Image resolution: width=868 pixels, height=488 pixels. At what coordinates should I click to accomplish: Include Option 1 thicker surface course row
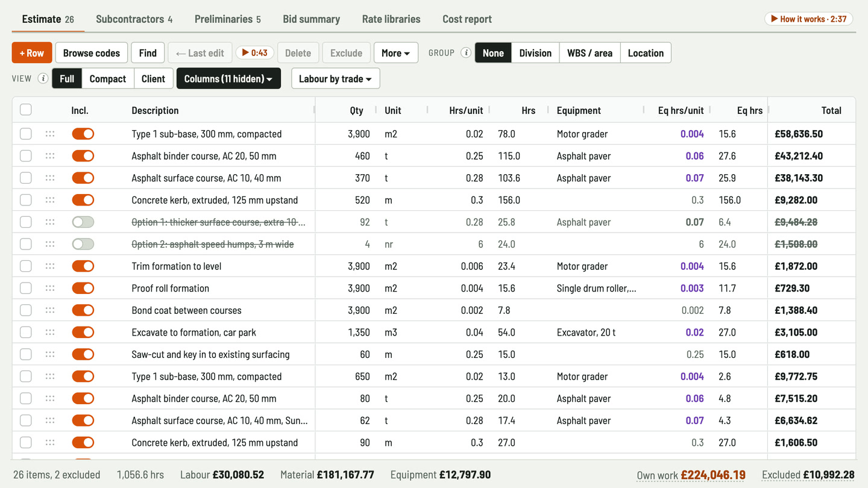83,222
